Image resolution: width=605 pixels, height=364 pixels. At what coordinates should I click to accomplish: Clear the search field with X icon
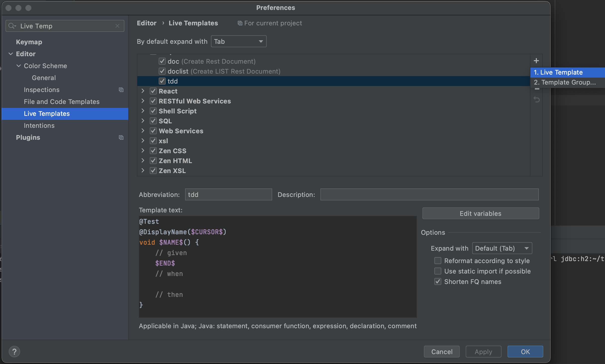[x=117, y=26]
